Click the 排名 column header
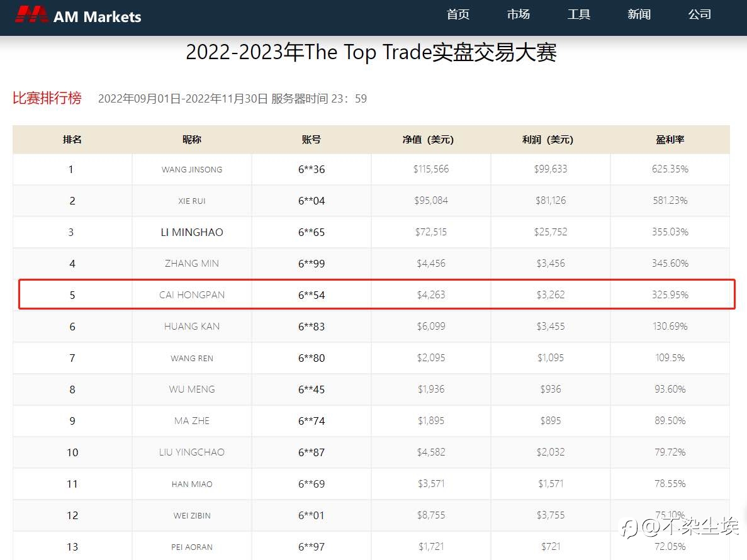The width and height of the screenshot is (747, 560). pos(72,140)
